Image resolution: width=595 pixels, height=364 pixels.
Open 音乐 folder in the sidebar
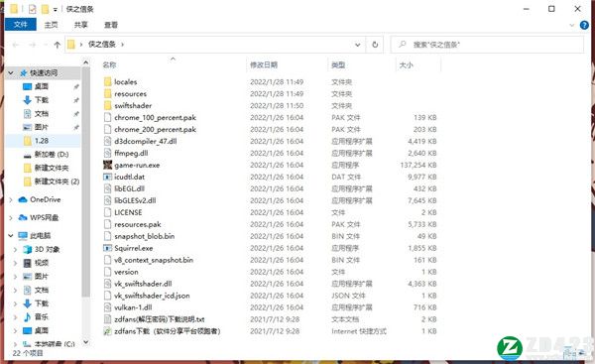(x=42, y=316)
